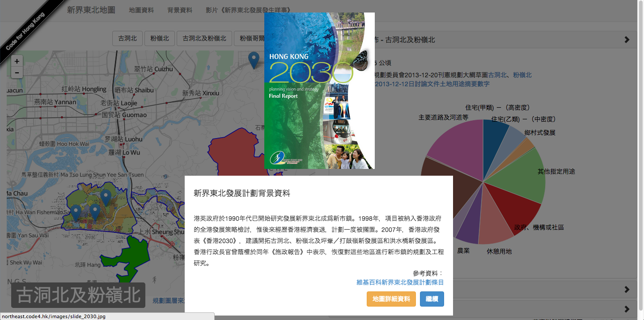
Task: Click the map zoom out minus button
Action: 17,72
